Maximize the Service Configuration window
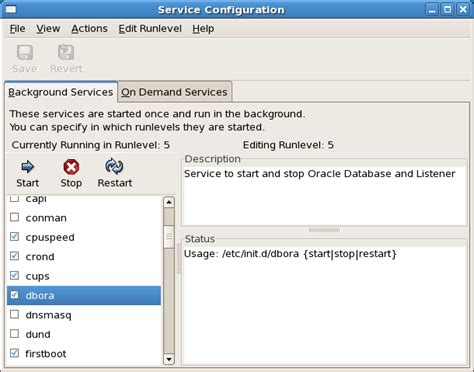 (447, 10)
